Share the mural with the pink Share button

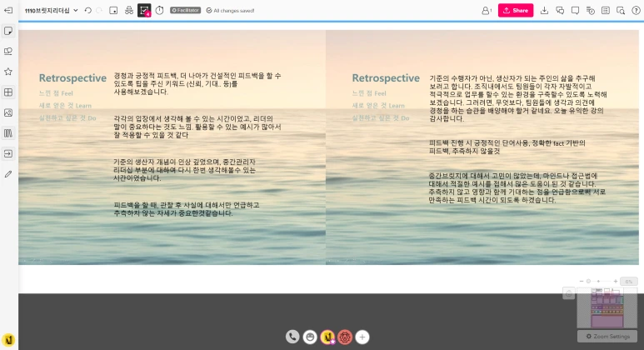516,10
